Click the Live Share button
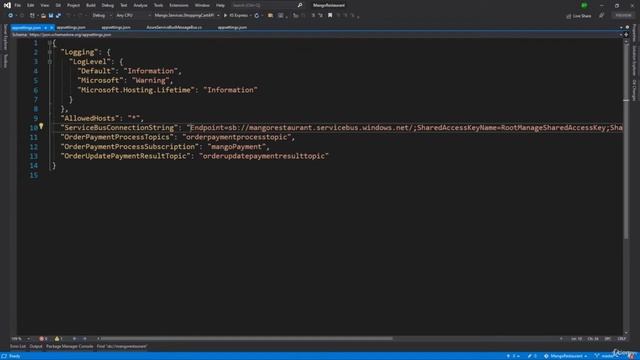This screenshot has height=360, width=640. click(579, 16)
